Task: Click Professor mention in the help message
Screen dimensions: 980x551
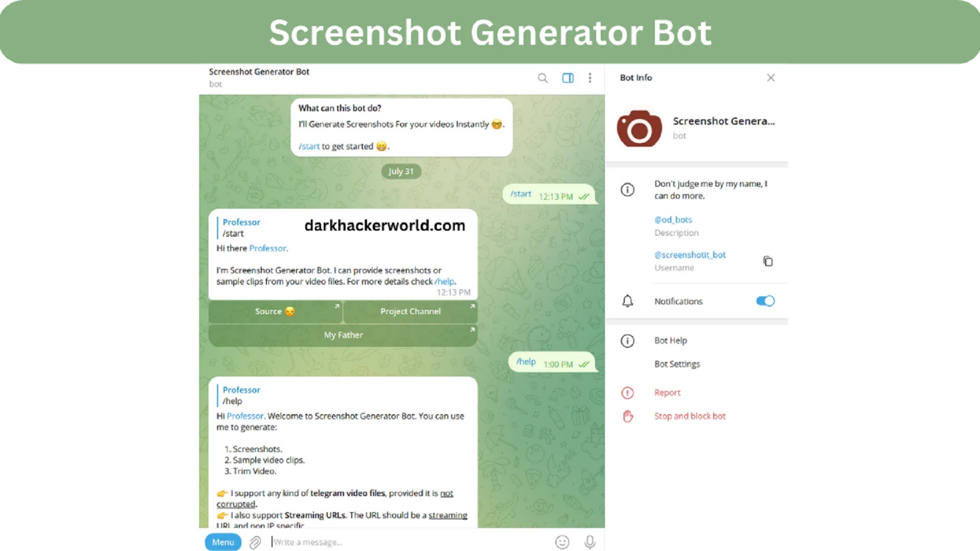Action: click(245, 416)
